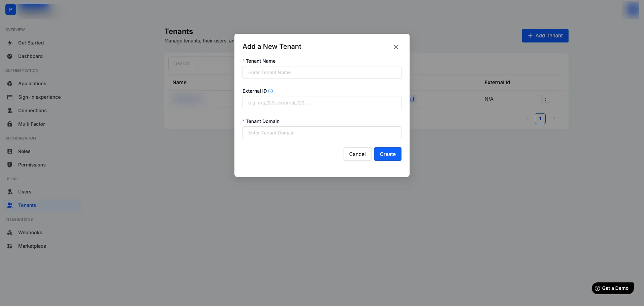Click the Permissions shield icon
Viewport: 644px width, 306px height.
10,165
